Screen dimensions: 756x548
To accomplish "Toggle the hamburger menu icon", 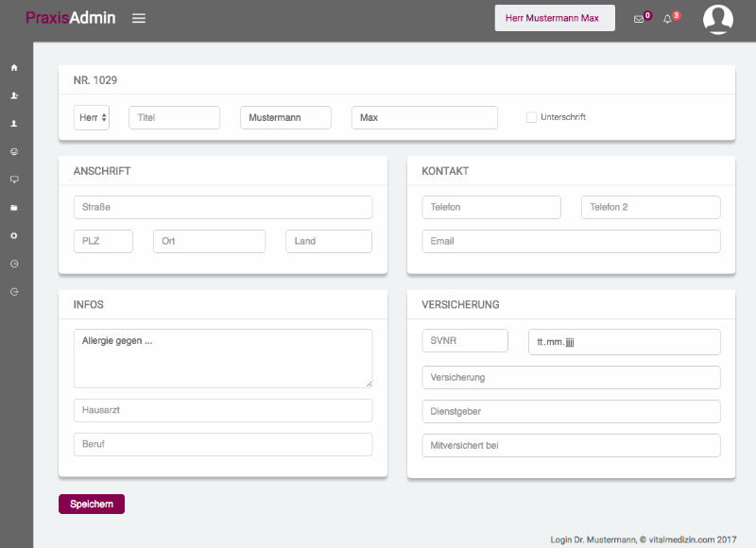I will pos(139,18).
